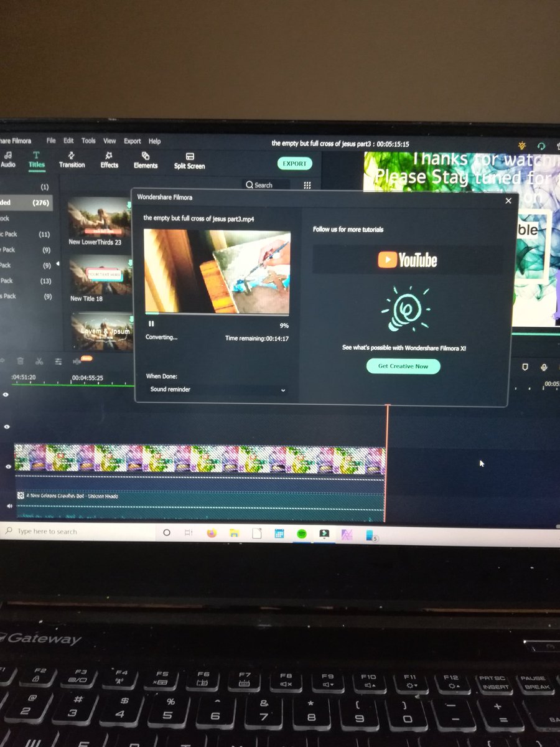Open the Elements tab
Viewport: 560px width, 747px height.
click(146, 161)
